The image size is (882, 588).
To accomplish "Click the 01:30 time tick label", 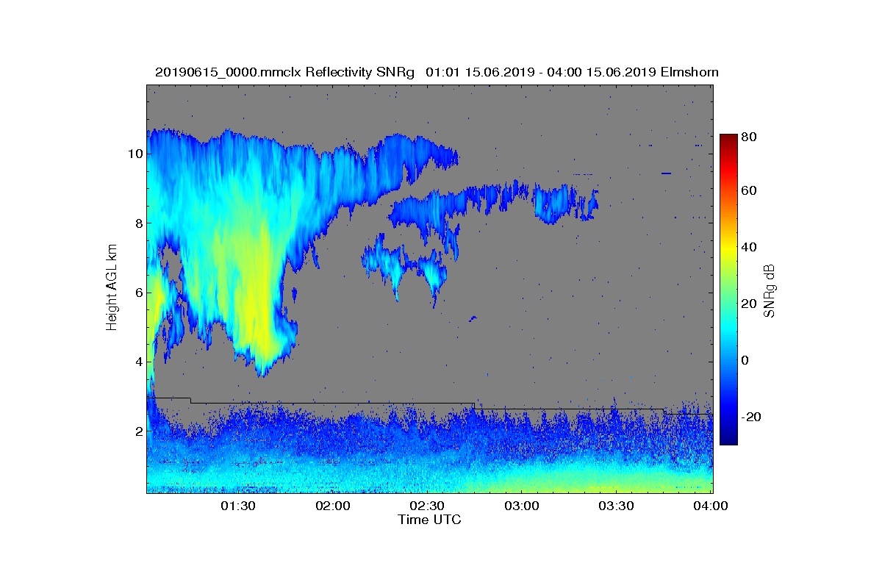I will (237, 506).
